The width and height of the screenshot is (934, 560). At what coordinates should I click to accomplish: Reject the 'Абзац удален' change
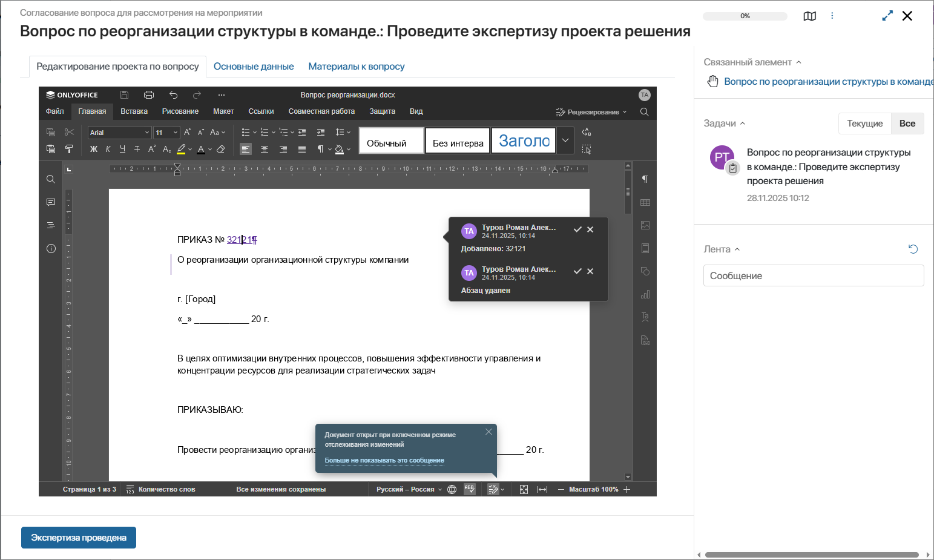coord(590,271)
